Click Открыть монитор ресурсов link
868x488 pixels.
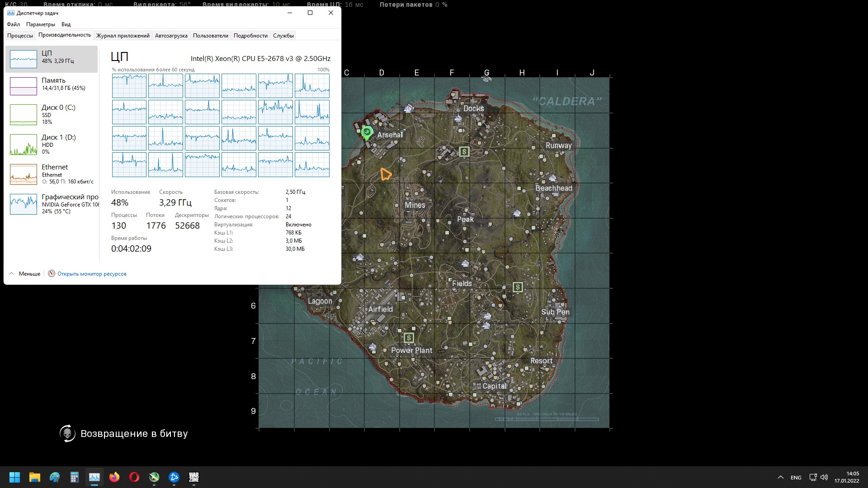click(92, 274)
